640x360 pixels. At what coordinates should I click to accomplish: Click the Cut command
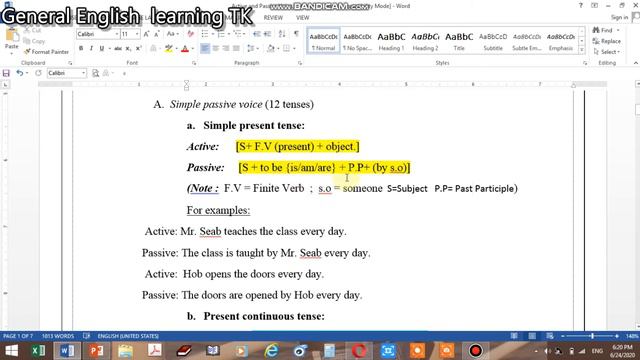tap(32, 30)
